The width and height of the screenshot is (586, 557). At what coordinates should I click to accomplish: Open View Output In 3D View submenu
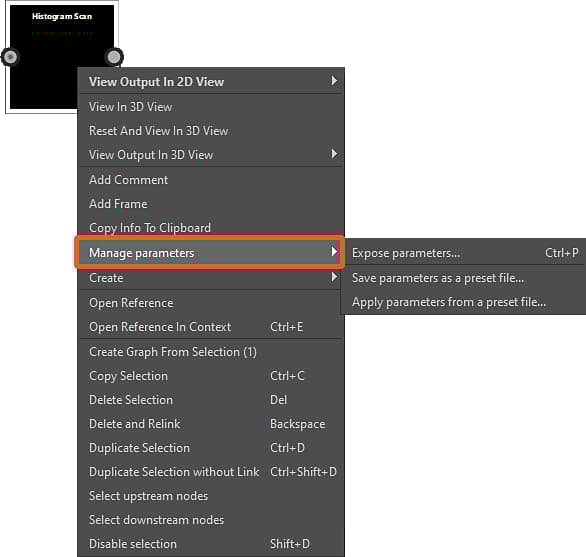(x=211, y=154)
